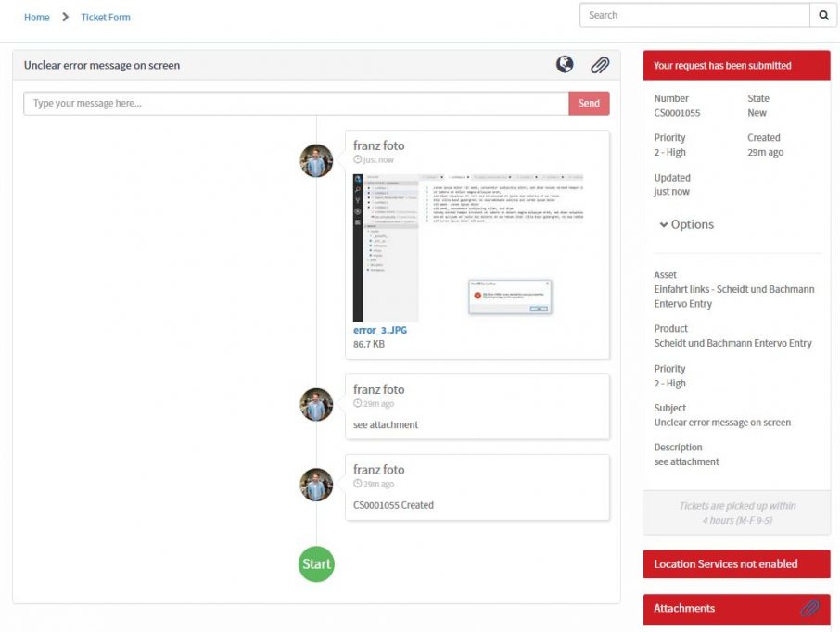Click 'Location Services not enabled' banner
Screen dimensions: 840x632
pyautogui.click(x=736, y=564)
